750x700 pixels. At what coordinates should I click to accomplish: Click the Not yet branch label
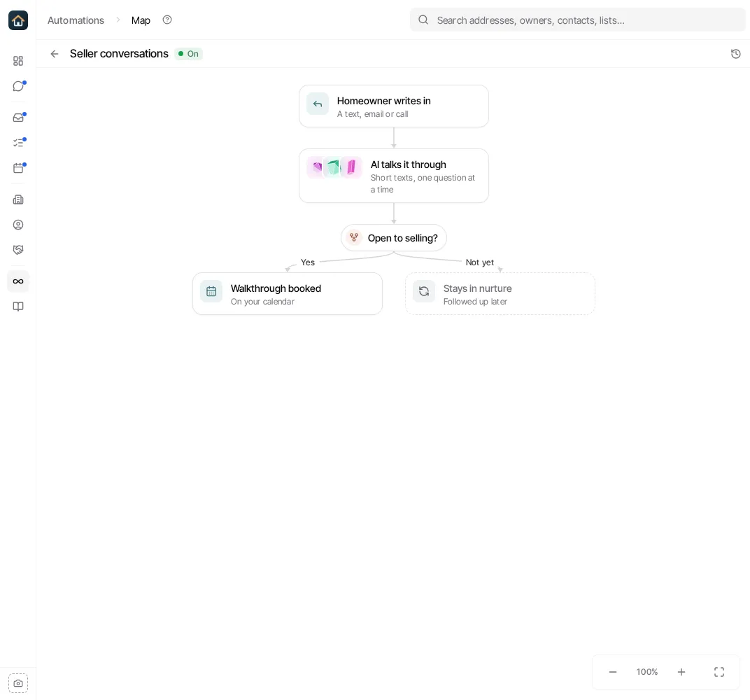[480, 262]
